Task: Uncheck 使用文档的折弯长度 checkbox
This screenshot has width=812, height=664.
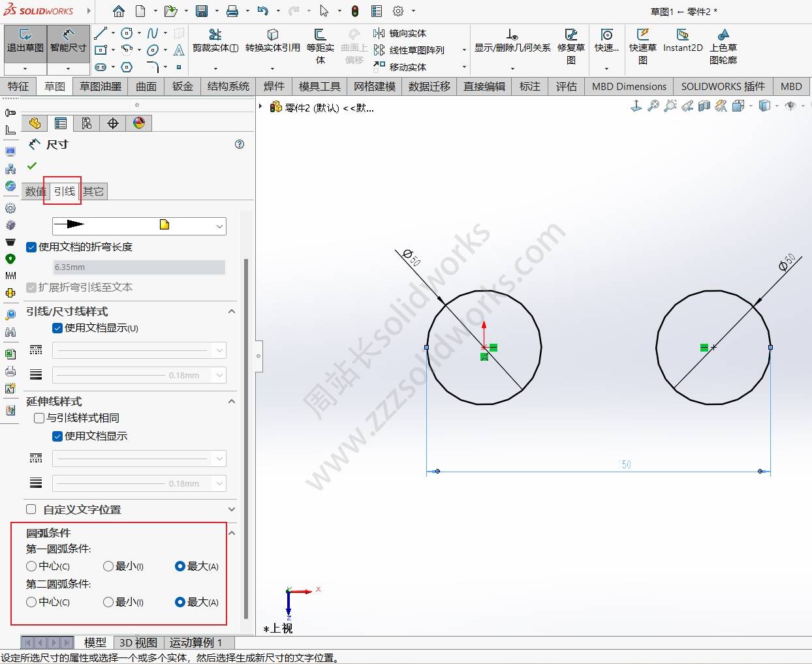Action: tap(31, 247)
